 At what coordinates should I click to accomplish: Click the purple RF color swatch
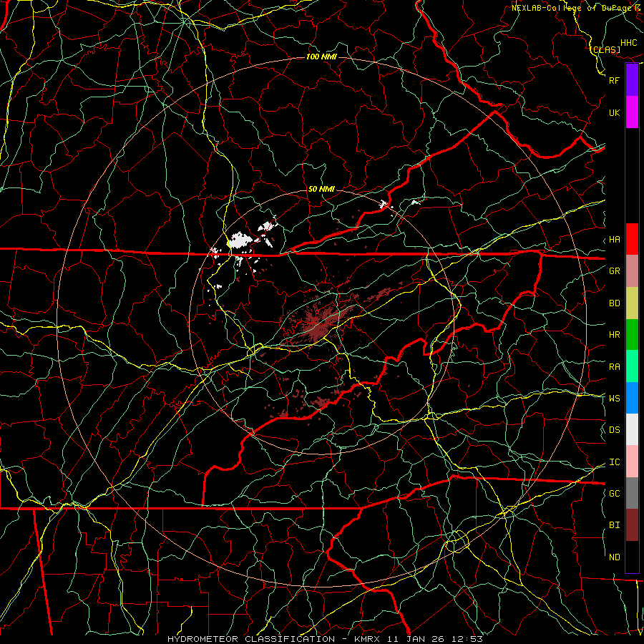click(632, 80)
